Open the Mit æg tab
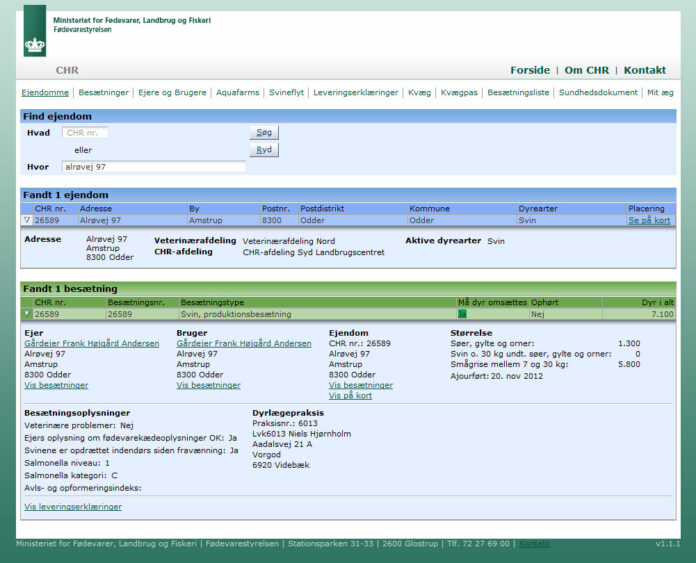Image resolution: width=696 pixels, height=563 pixels. (x=660, y=92)
